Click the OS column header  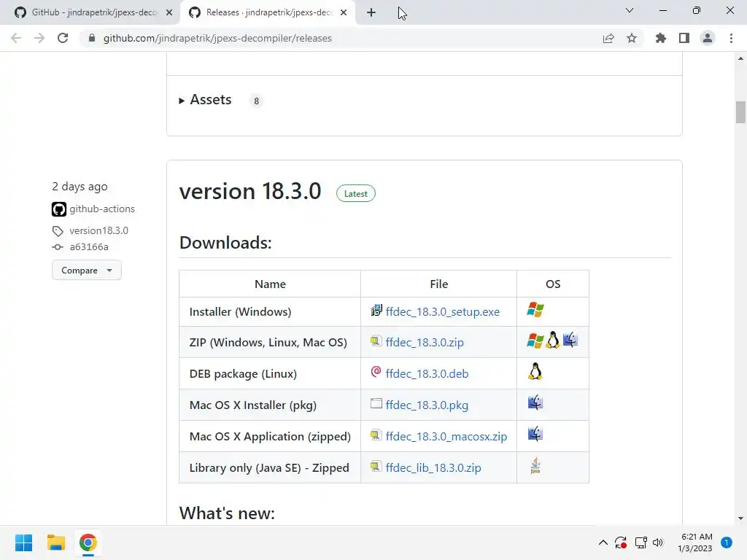point(553,284)
